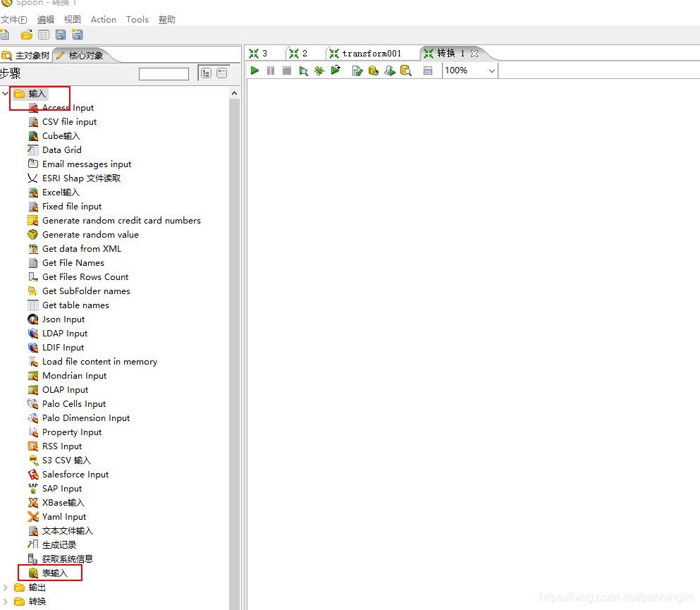
Task: Expand the 转换 folder
Action: [x=6, y=602]
